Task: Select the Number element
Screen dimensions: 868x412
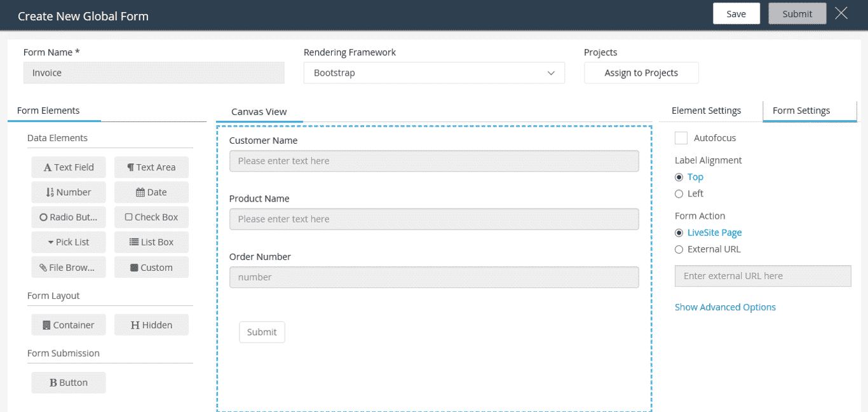Action: 68,192
